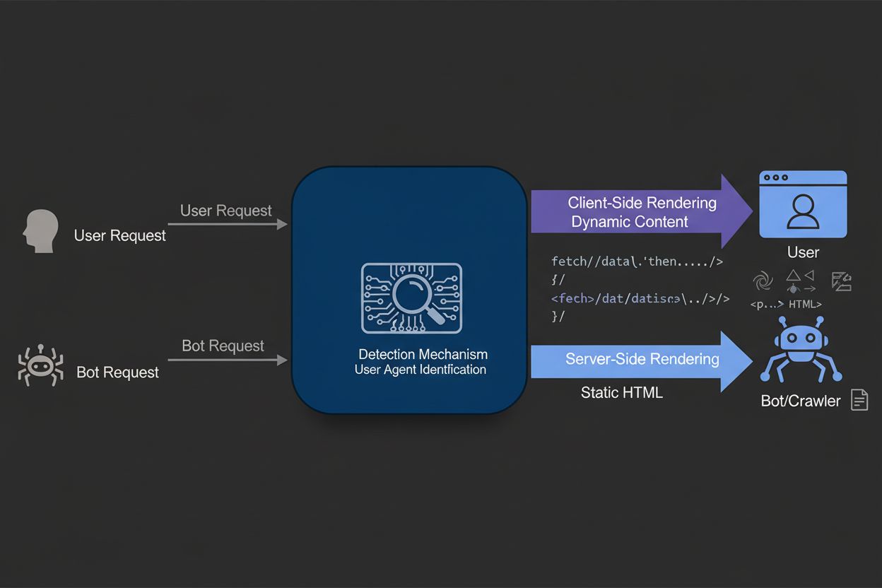Select the HTML> label
Image resolution: width=882 pixels, height=588 pixels.
[x=804, y=304]
